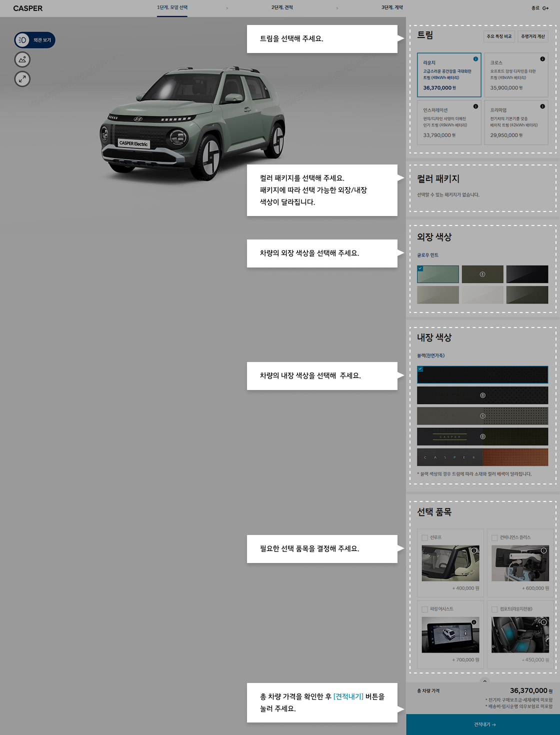560x735 pixels.
Task: Select interior swatch with yellow CASPER stripes
Action: point(482,436)
